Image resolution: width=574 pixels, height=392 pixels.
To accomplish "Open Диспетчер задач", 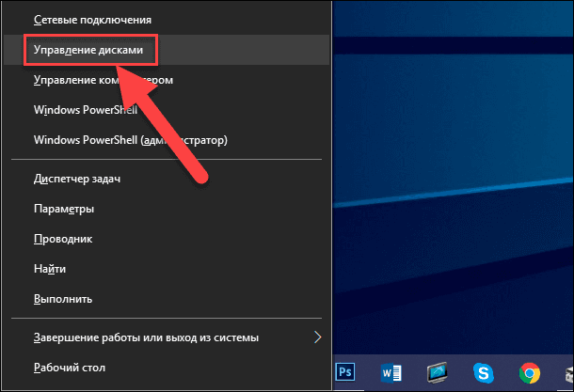I will pos(167,179).
